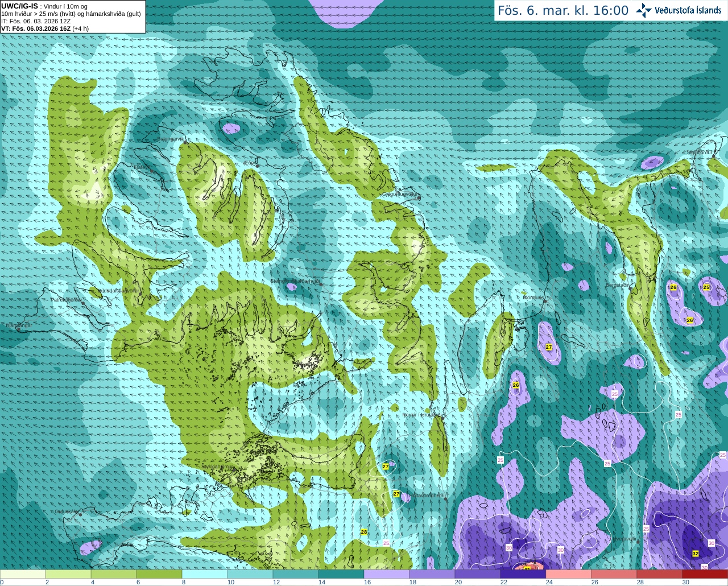Click the 'VT: Fös. 06.03.2026 16Z' line

[36, 28]
